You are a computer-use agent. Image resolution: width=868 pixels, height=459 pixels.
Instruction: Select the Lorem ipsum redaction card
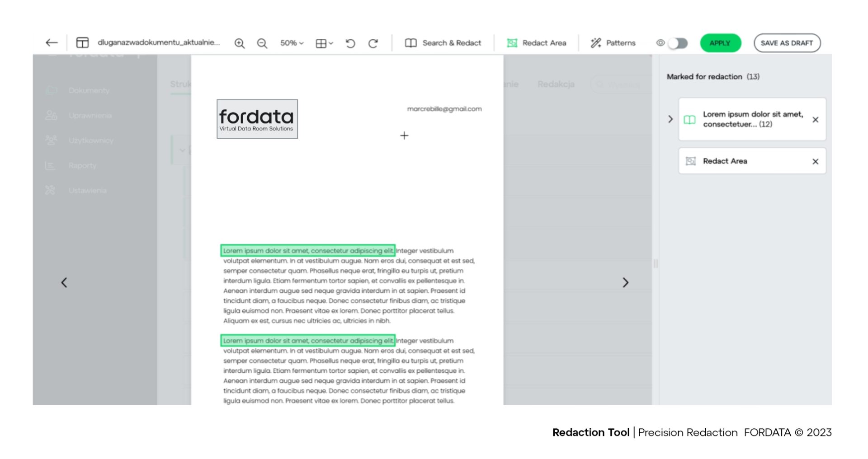[752, 119]
